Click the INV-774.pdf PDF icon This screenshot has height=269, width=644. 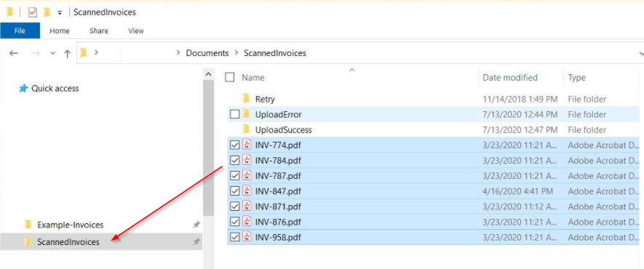[247, 145]
